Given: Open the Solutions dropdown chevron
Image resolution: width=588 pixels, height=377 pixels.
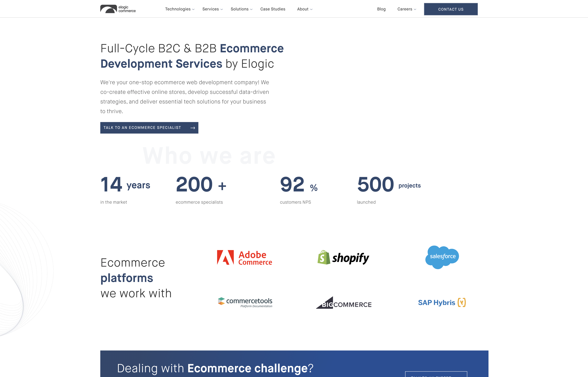Looking at the screenshot, I should [x=251, y=9].
